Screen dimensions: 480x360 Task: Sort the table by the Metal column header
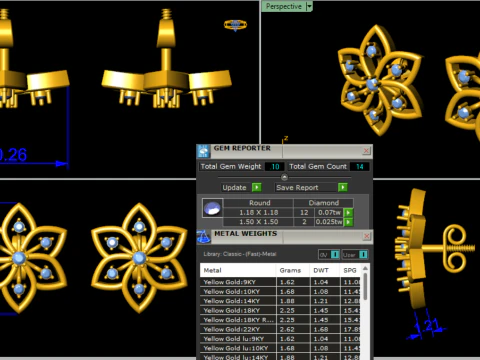238,270
